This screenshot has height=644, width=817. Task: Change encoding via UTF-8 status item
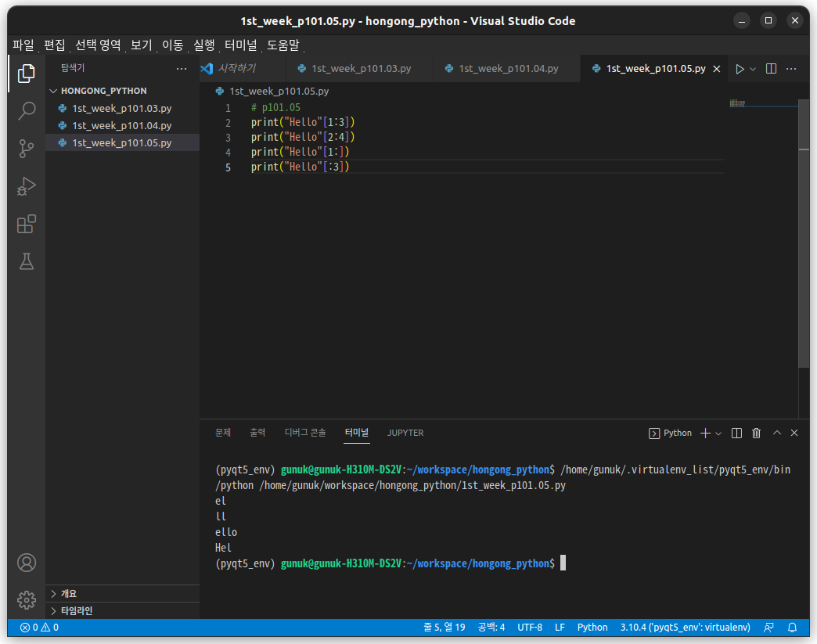point(530,628)
